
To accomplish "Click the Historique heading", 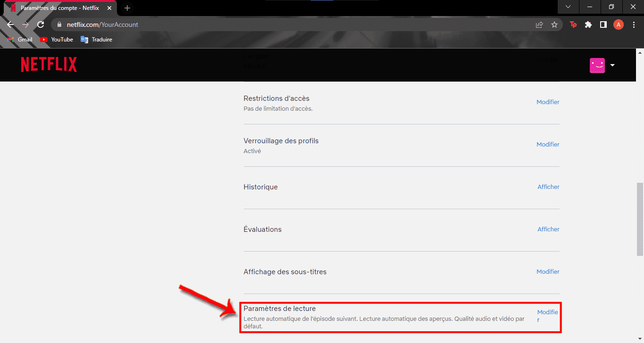I will coord(261,187).
